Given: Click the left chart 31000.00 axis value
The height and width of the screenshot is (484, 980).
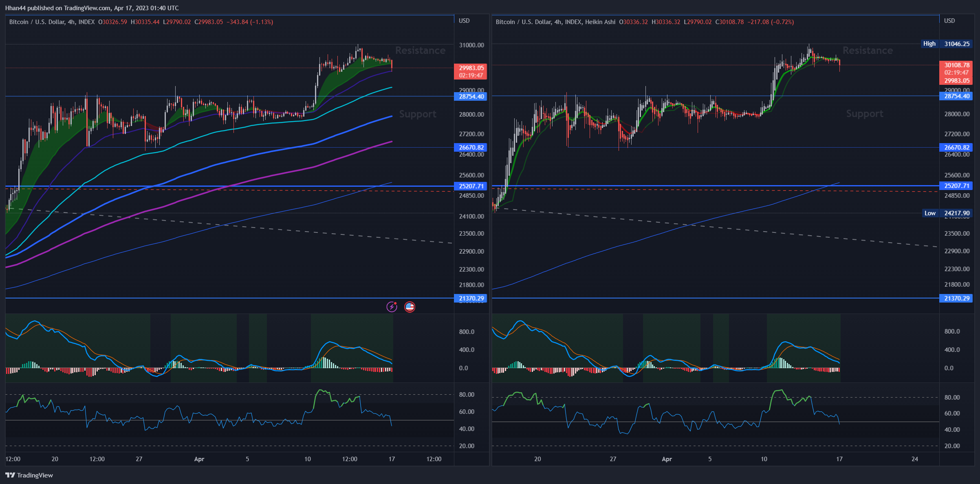Looking at the screenshot, I should pyautogui.click(x=471, y=45).
